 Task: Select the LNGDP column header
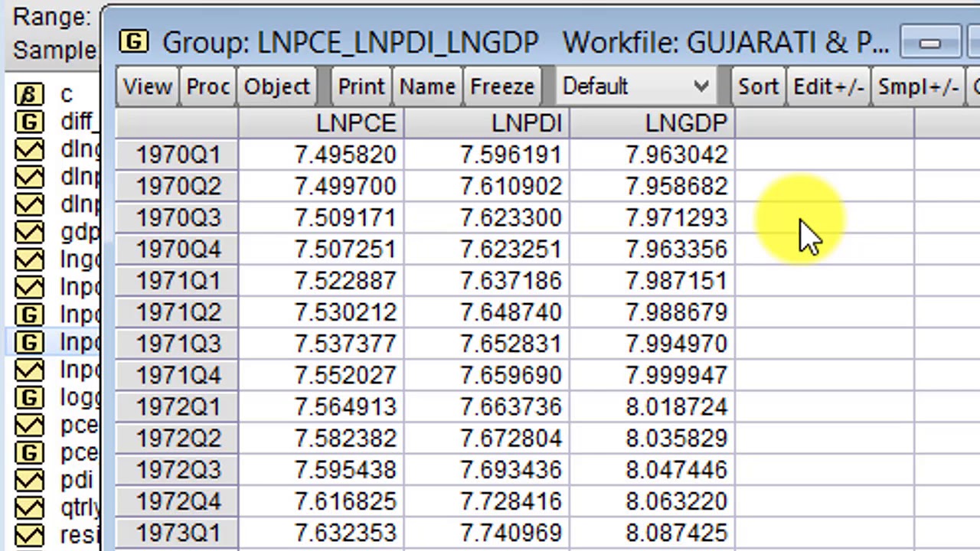[652, 123]
